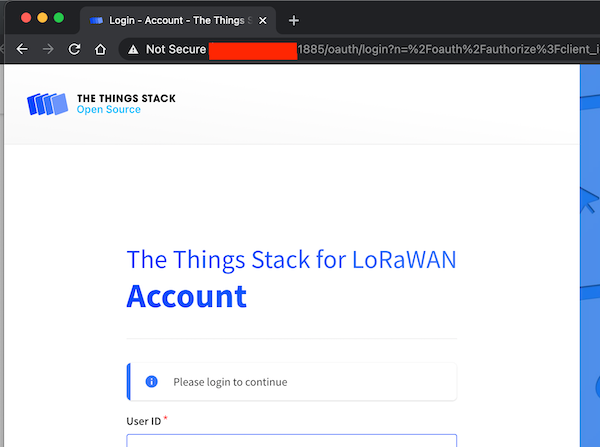Click The Things Stack for LoRaWAN heading

click(292, 260)
